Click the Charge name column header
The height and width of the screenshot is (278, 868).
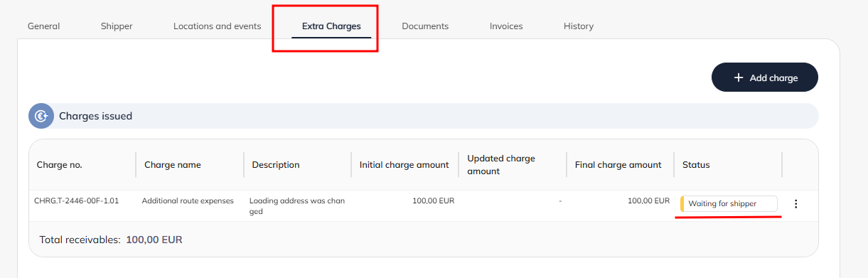point(173,165)
